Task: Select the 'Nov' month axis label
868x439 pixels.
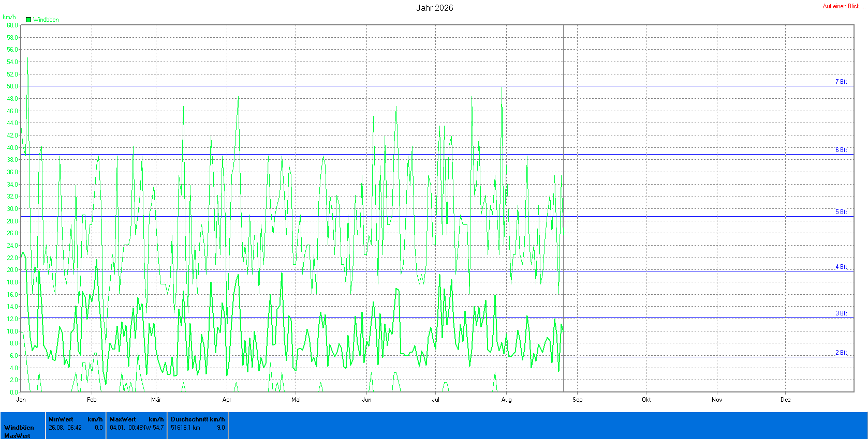Action: pos(717,400)
